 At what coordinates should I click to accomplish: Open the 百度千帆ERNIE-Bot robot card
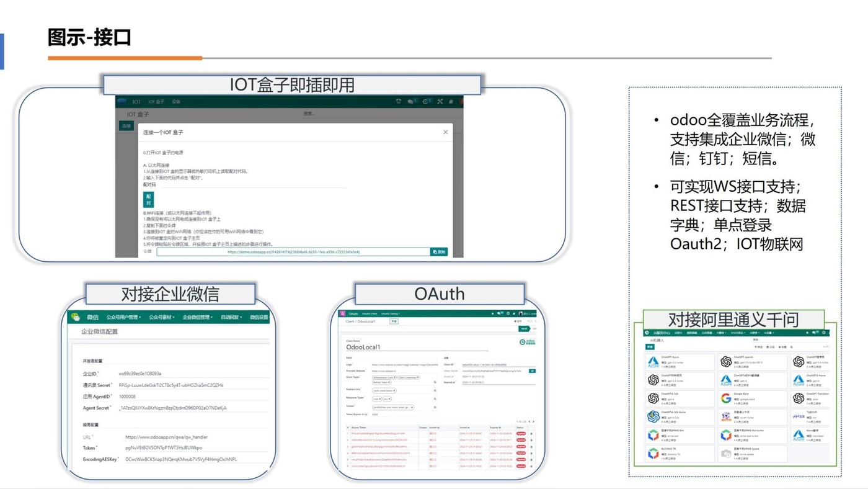[680, 436]
